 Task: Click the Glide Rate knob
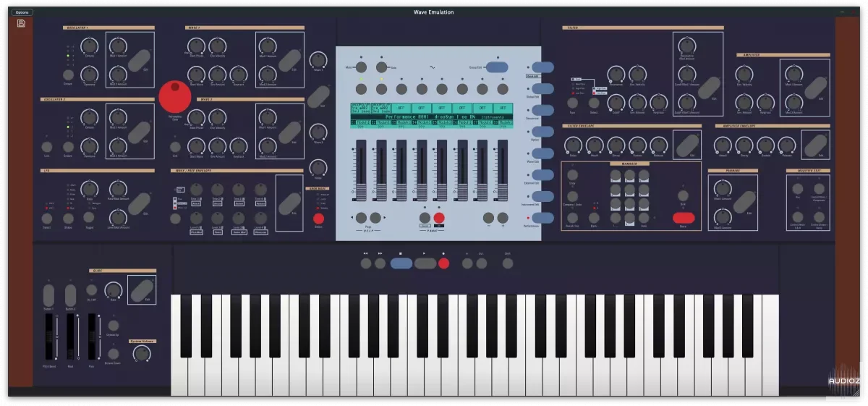113,290
